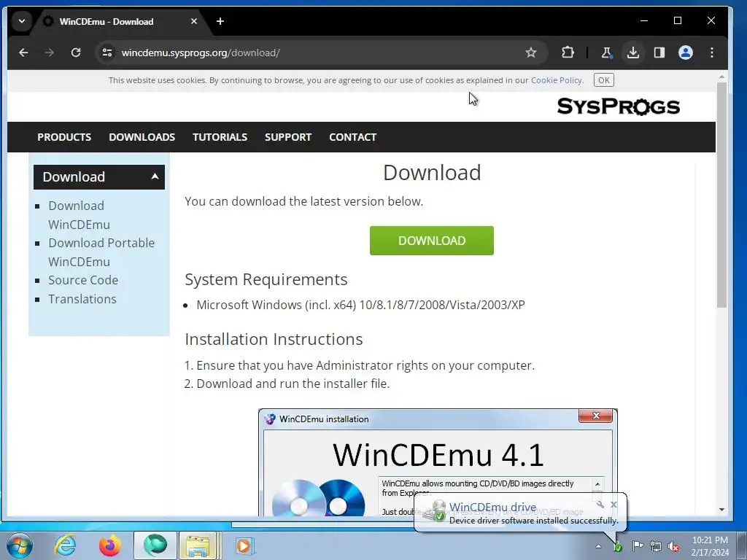The image size is (747, 560).
Task: Open the tab search dropdown
Action: tap(21, 21)
